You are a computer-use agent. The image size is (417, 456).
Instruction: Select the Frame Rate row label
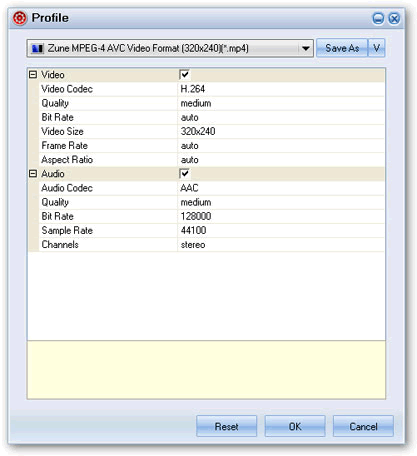[65, 146]
